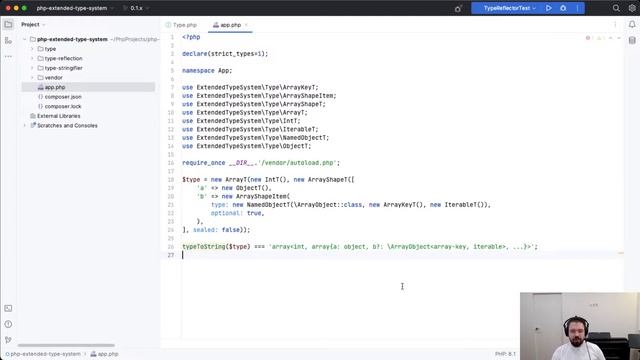
Task: Click the 'use ExtendedTypeSystem\Type\IntT' line
Action: (241, 121)
